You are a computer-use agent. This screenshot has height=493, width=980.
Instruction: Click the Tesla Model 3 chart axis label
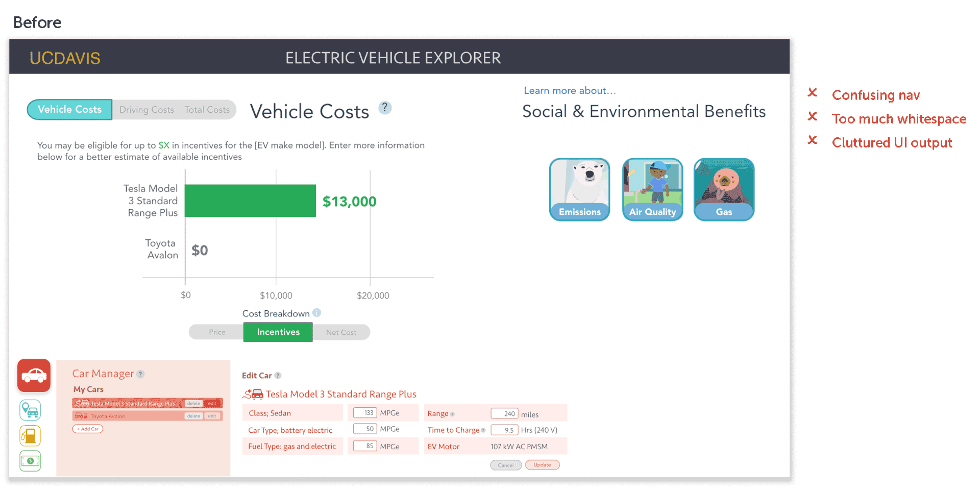pos(151,201)
